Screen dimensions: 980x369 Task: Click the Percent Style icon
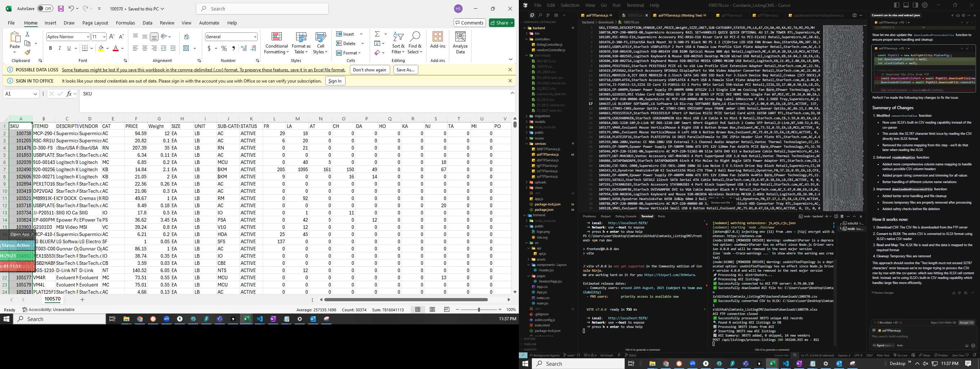pyautogui.click(x=224, y=48)
